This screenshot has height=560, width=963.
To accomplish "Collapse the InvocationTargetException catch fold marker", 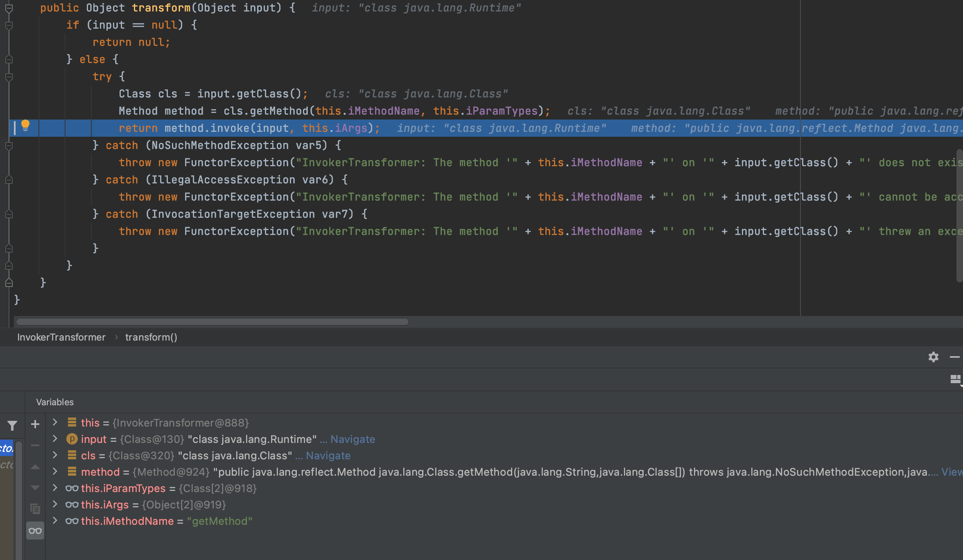I will pos(9,214).
